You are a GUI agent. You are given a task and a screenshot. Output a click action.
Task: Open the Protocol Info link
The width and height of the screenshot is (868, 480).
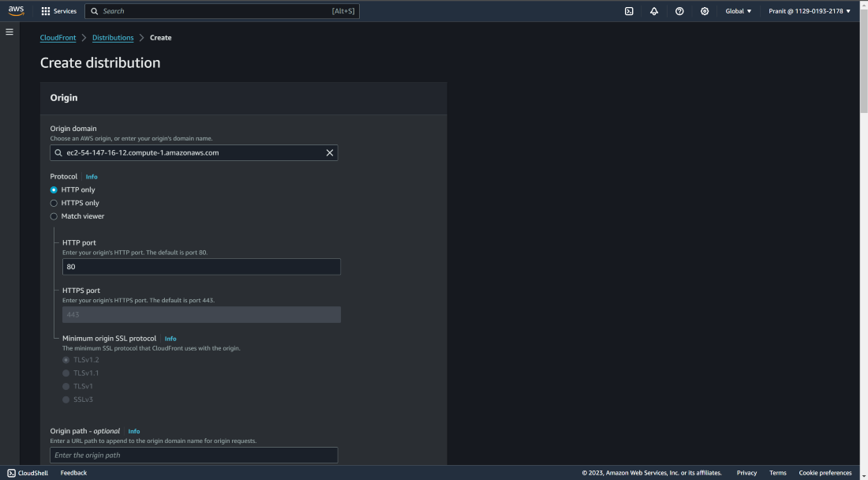(92, 177)
